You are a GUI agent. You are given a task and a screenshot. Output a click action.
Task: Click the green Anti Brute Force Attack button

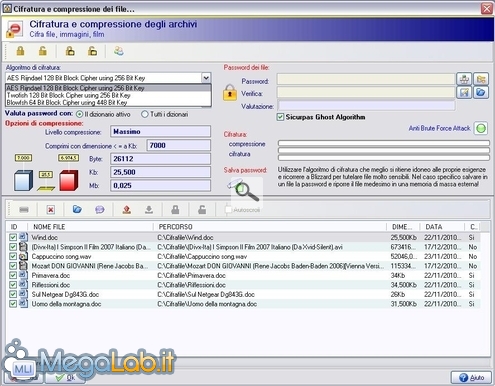(x=481, y=128)
